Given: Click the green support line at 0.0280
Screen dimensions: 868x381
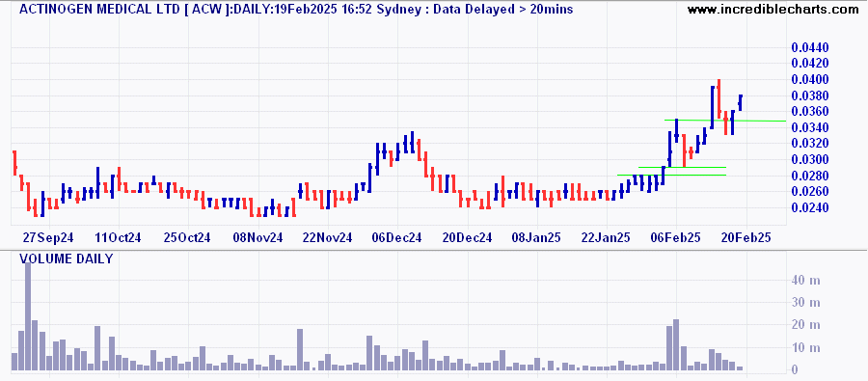Looking at the screenshot, I should click(671, 175).
